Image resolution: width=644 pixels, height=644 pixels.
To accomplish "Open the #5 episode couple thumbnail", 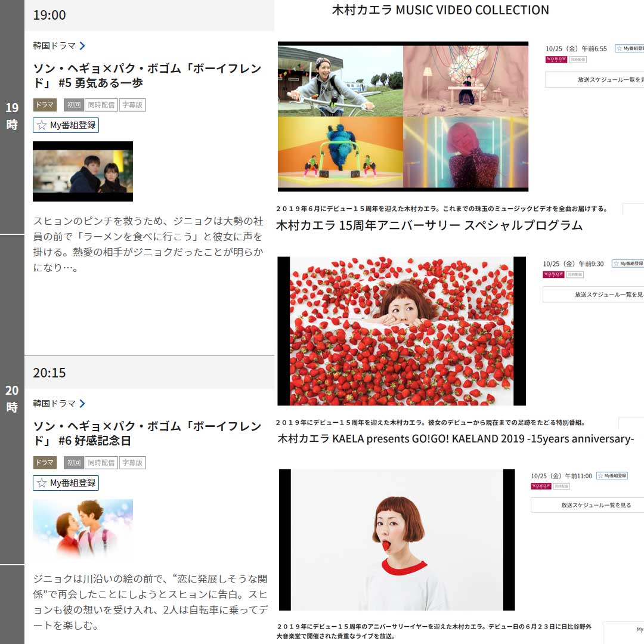I will 83,171.
